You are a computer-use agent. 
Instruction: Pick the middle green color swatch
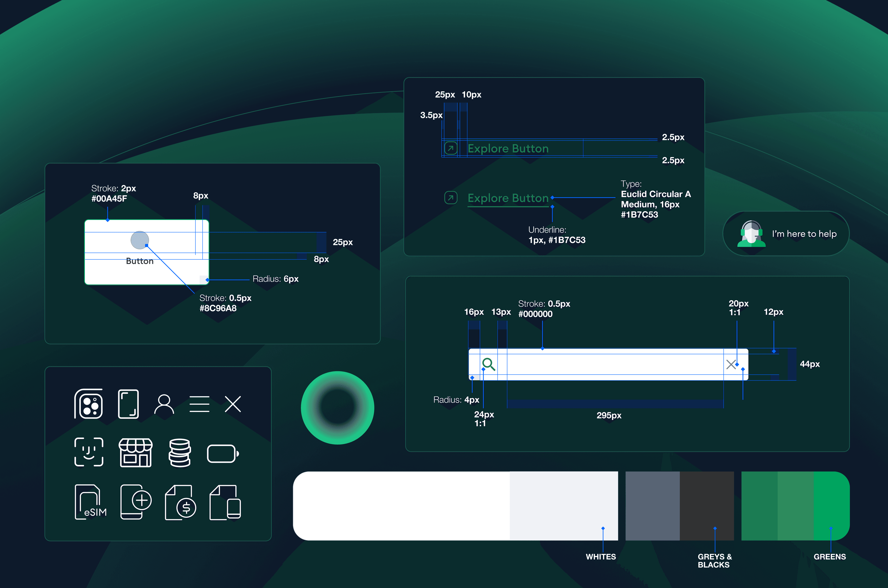pos(796,506)
